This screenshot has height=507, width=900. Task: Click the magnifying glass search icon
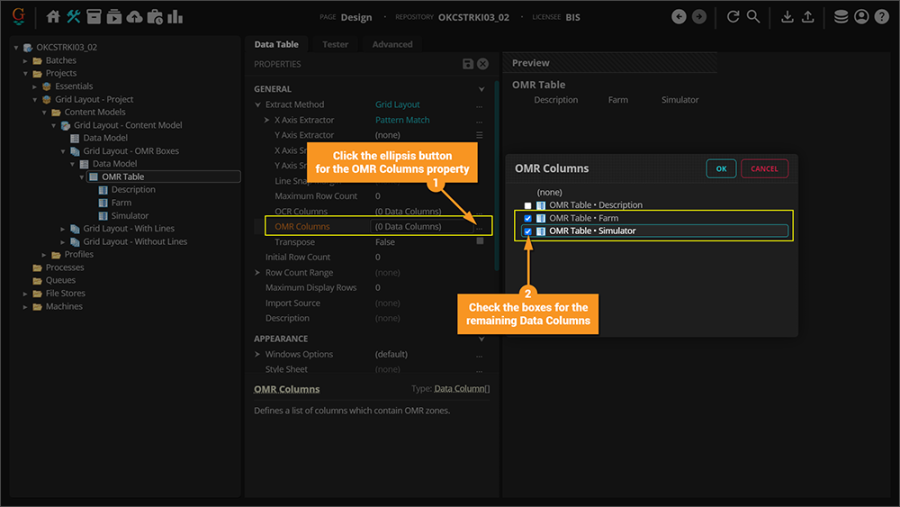tap(753, 17)
